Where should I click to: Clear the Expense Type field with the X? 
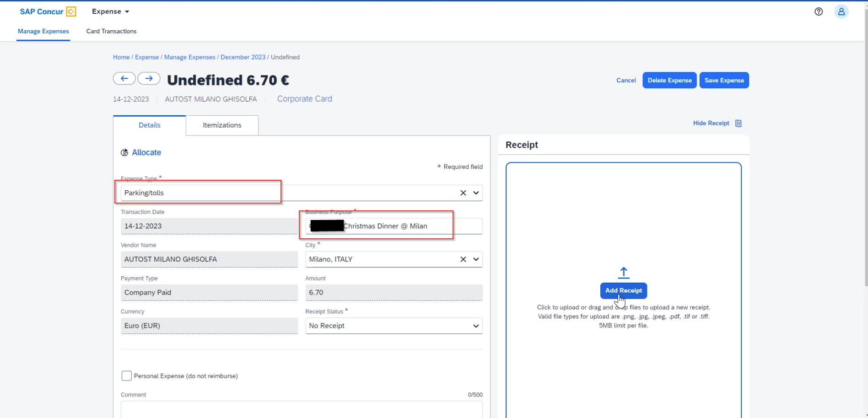[x=463, y=193]
